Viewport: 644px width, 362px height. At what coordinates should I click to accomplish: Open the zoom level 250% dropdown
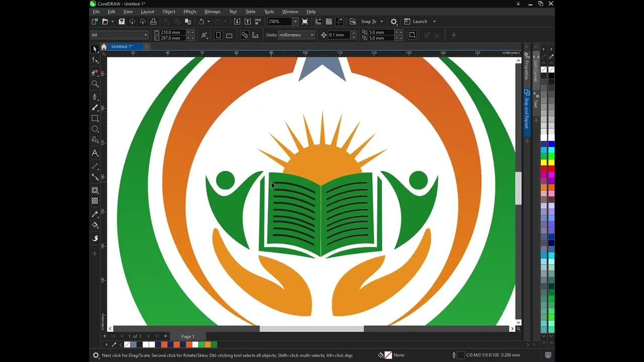tap(295, 22)
